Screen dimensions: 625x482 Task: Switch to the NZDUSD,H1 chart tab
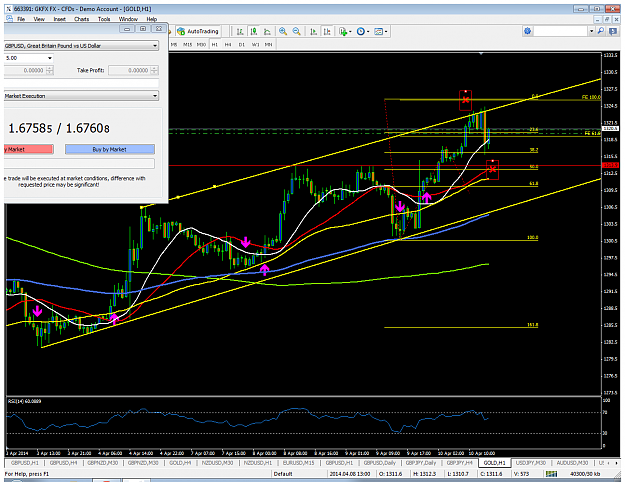(x=257, y=463)
